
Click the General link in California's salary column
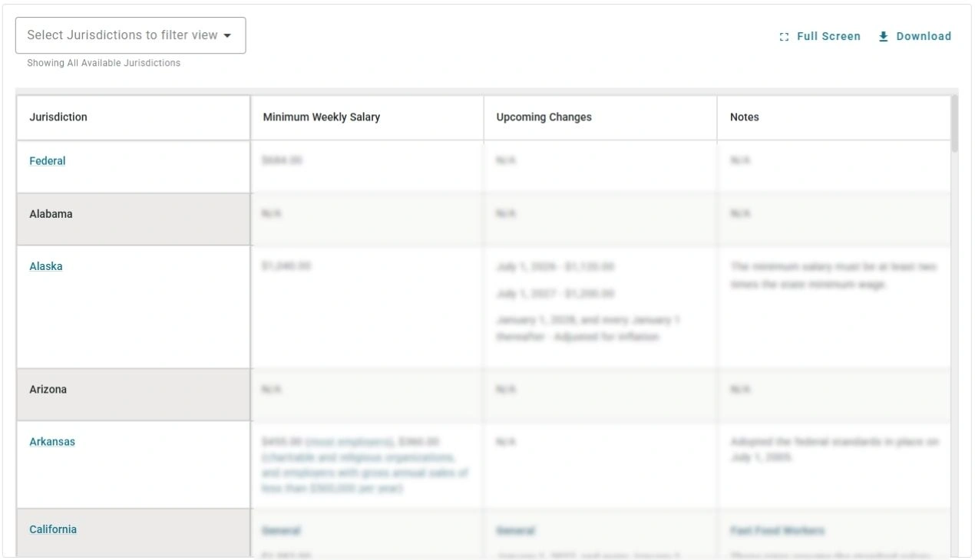(281, 530)
